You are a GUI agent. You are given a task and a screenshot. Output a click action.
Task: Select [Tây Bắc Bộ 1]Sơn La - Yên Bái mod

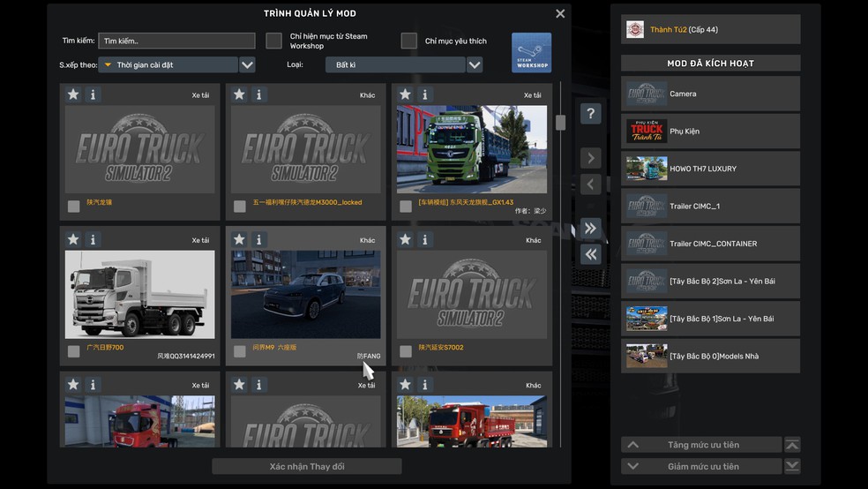tap(711, 319)
